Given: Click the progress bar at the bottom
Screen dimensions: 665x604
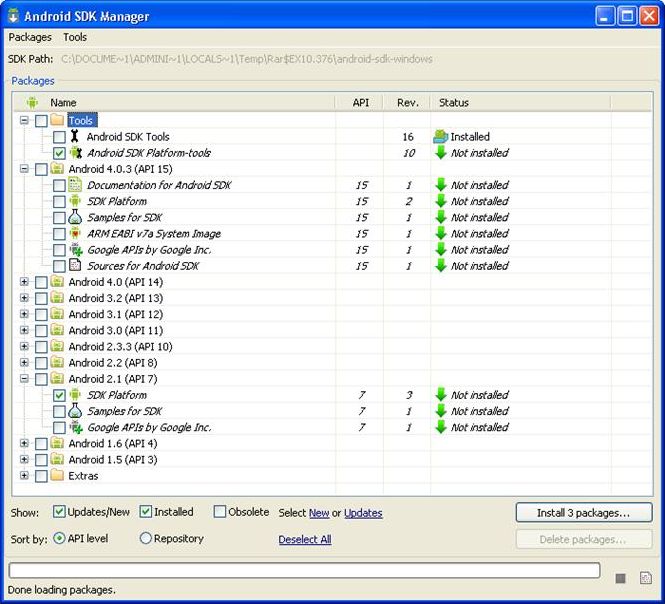Looking at the screenshot, I should tap(304, 571).
